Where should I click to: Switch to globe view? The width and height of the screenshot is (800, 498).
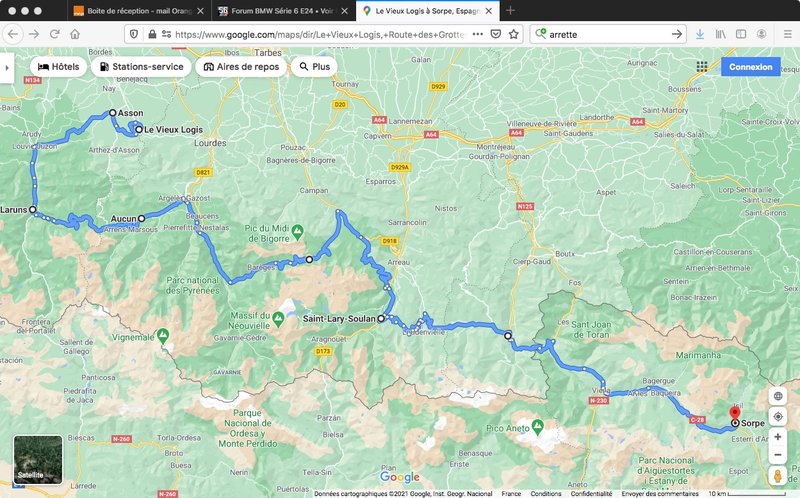coord(778,396)
